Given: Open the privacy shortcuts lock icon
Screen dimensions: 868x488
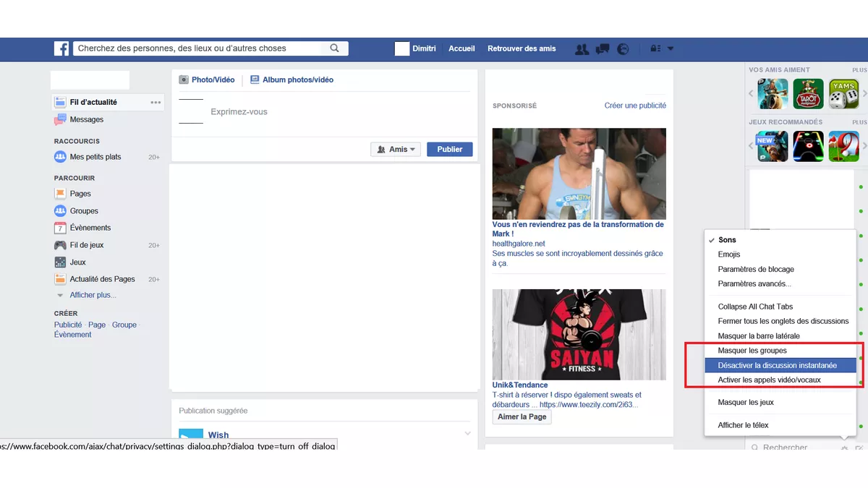Looking at the screenshot, I should tap(655, 49).
